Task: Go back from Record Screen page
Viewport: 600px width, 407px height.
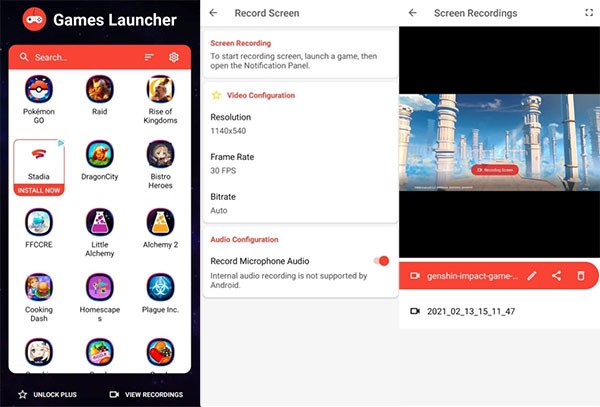Action: pos(215,13)
